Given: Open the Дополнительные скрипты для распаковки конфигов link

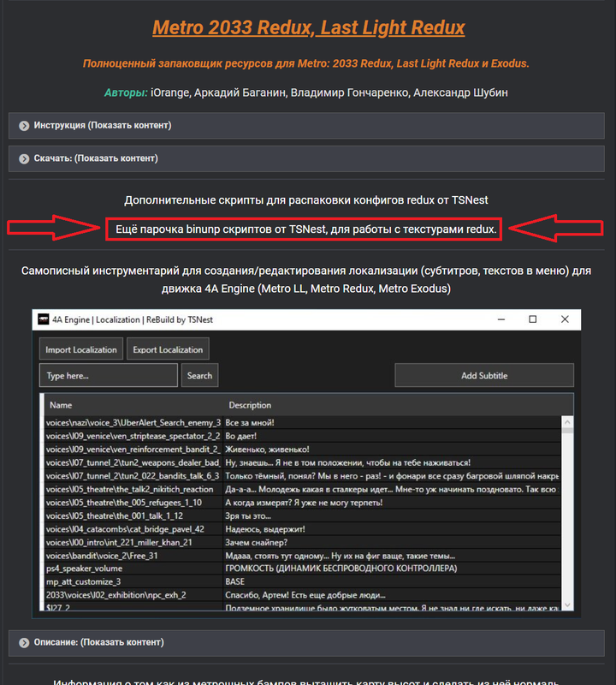Looking at the screenshot, I should coord(306,200).
